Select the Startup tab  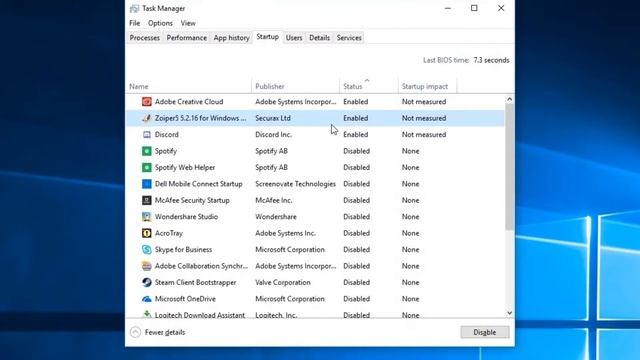(268, 37)
